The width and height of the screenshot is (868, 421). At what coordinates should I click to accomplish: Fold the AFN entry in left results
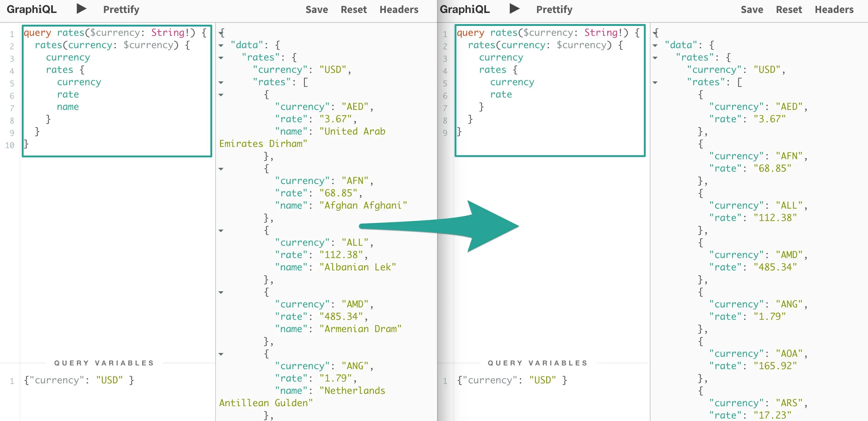[x=221, y=169]
